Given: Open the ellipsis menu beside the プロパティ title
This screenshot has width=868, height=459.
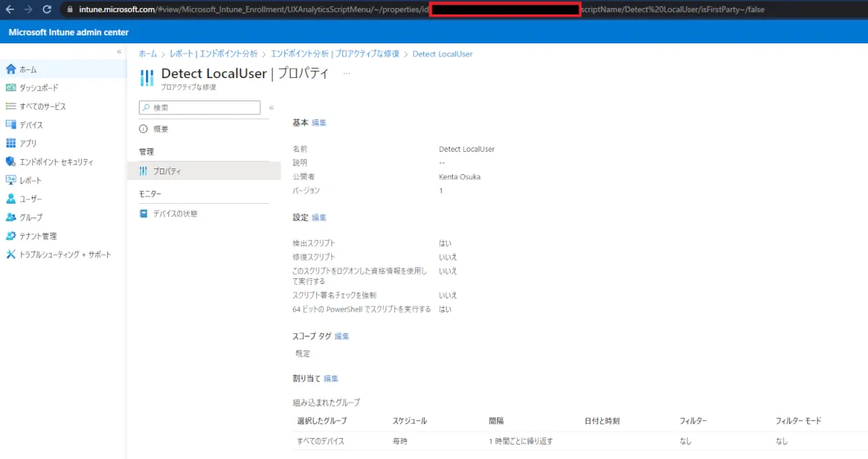Looking at the screenshot, I should 346,74.
